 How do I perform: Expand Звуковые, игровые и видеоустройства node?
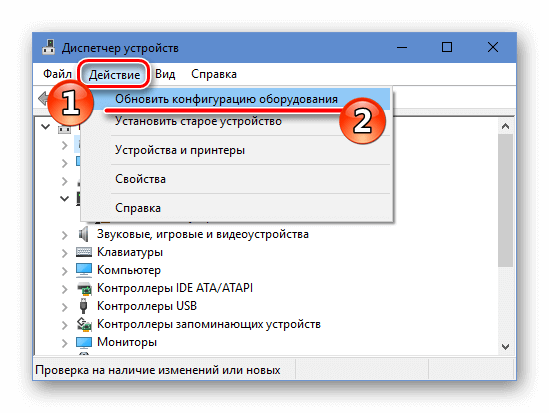click(64, 235)
